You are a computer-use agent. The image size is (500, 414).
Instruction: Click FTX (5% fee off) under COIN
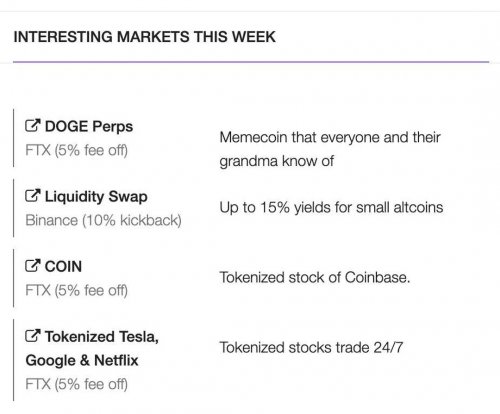pyautogui.click(x=77, y=290)
